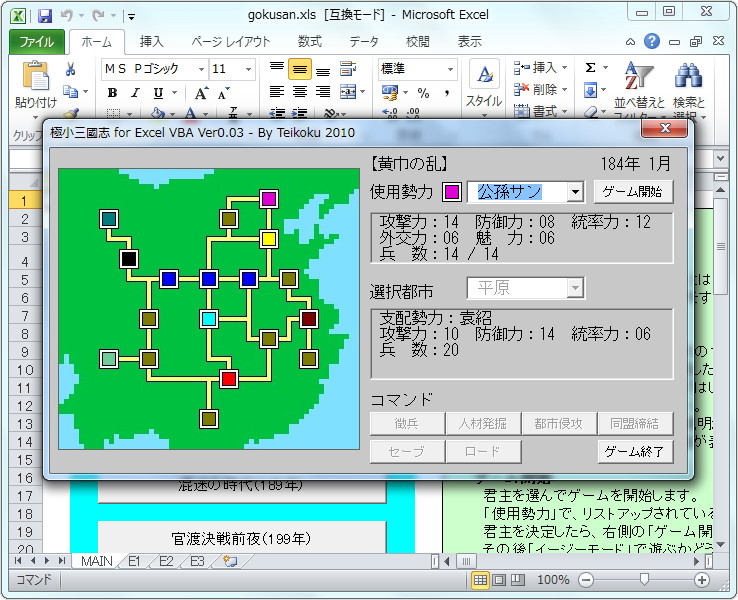Decrease font size with small A icon
Viewport: 738px width, 600px height.
tap(224, 93)
